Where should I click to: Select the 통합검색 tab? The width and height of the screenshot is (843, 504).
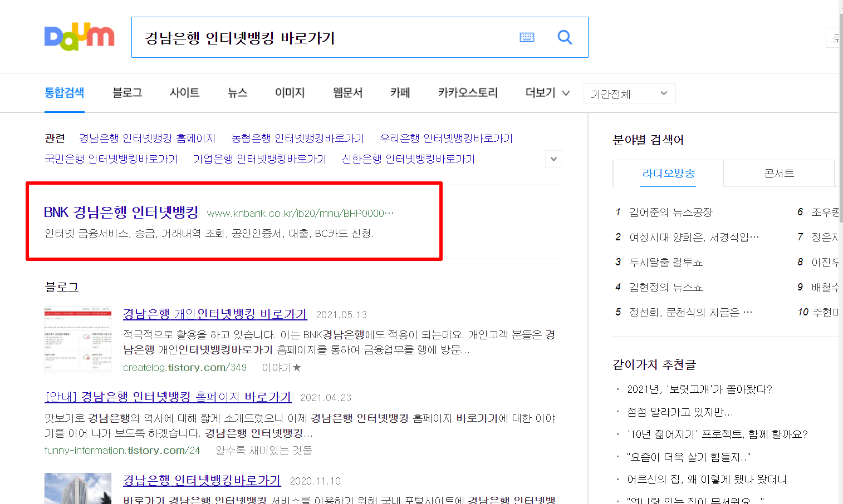pos(65,93)
